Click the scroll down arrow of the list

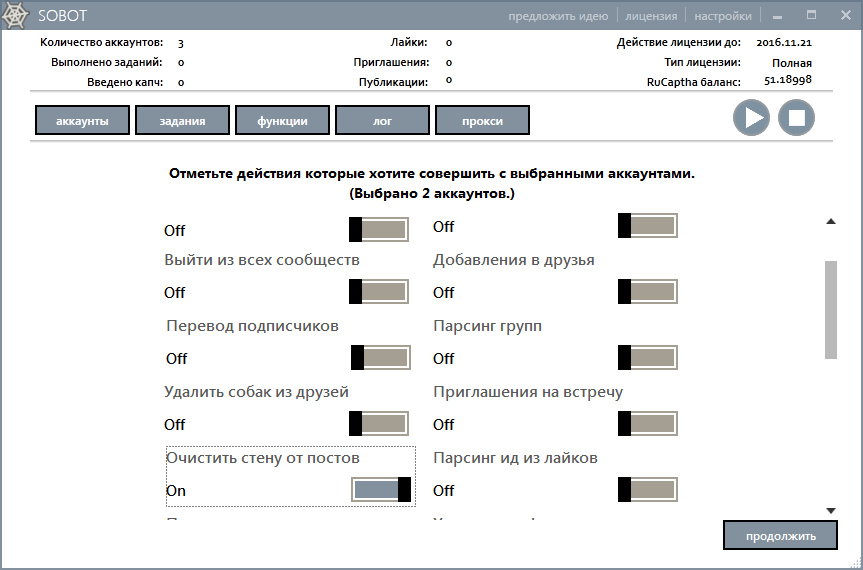(x=830, y=511)
